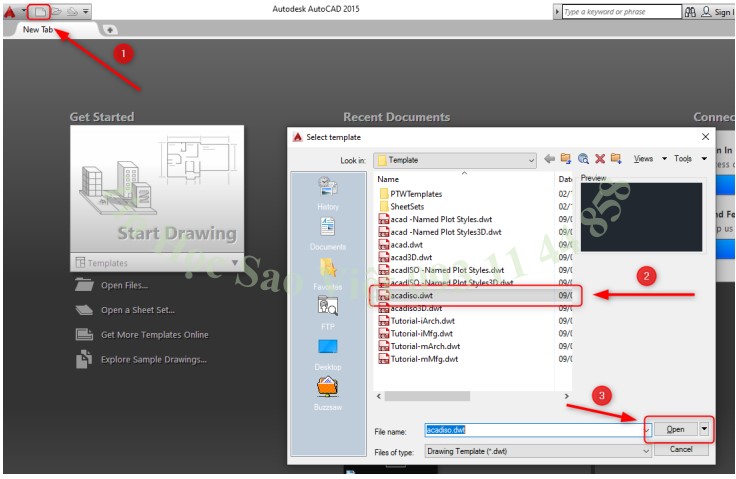Expand the File name dropdown arrow
The height and width of the screenshot is (479, 736).
point(646,430)
